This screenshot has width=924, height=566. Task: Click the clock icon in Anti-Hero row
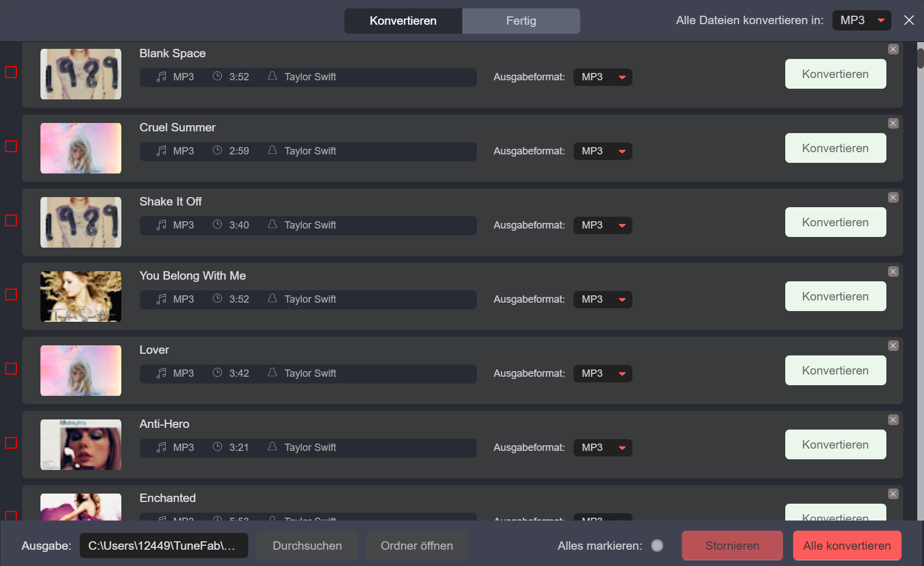coord(217,446)
